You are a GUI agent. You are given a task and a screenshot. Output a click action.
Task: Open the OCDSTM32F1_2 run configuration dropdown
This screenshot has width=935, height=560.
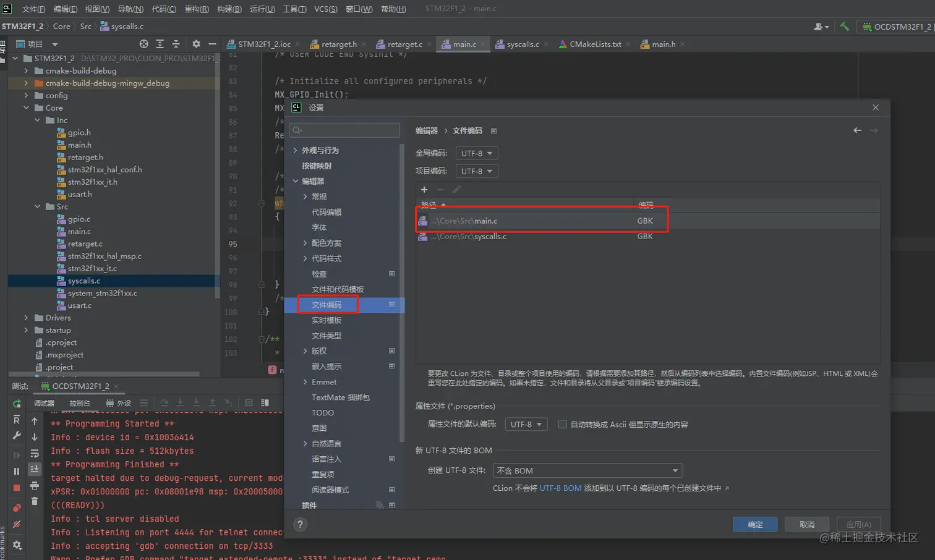[x=897, y=27]
